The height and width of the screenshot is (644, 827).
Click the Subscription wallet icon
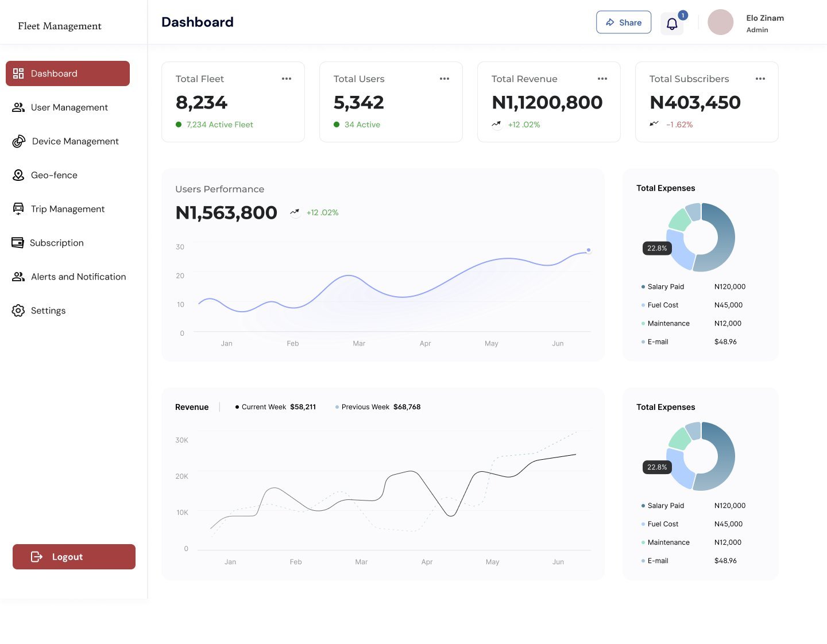click(x=18, y=243)
